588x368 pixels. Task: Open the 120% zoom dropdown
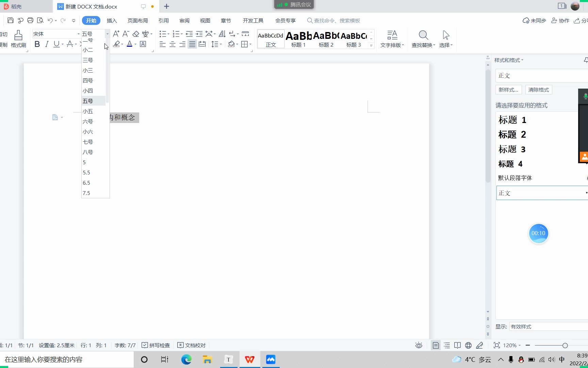[512, 345]
